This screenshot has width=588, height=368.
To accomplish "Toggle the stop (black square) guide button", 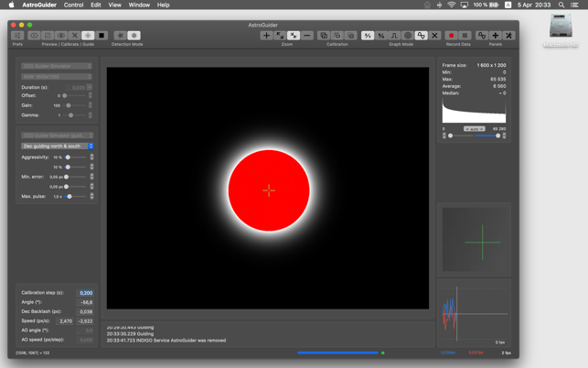I will tap(102, 36).
